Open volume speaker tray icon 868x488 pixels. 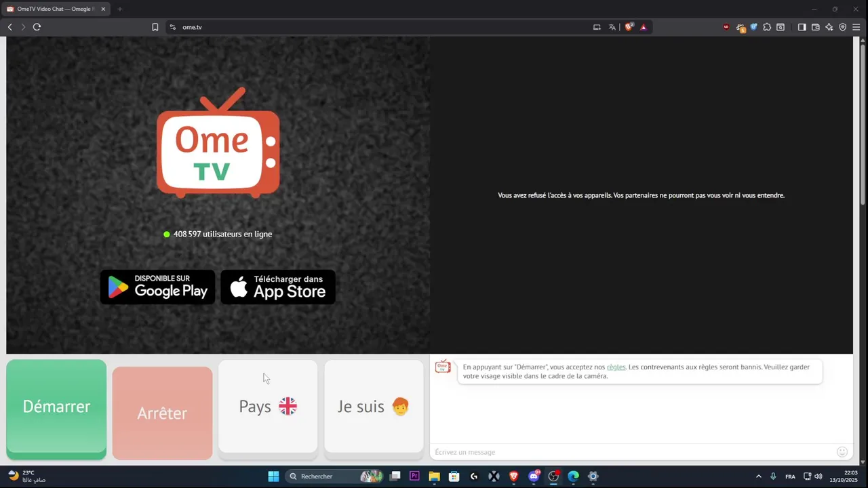pos(818,476)
